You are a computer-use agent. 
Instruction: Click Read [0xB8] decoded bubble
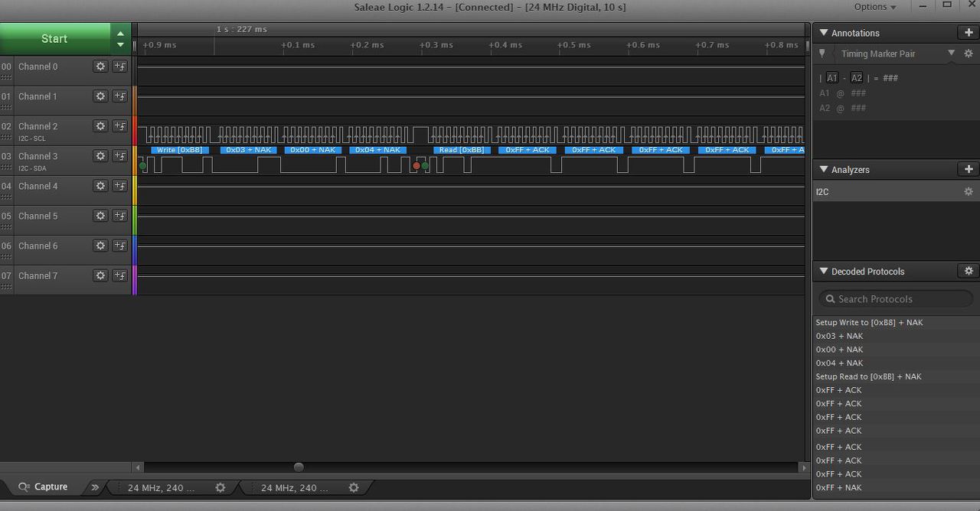point(462,150)
